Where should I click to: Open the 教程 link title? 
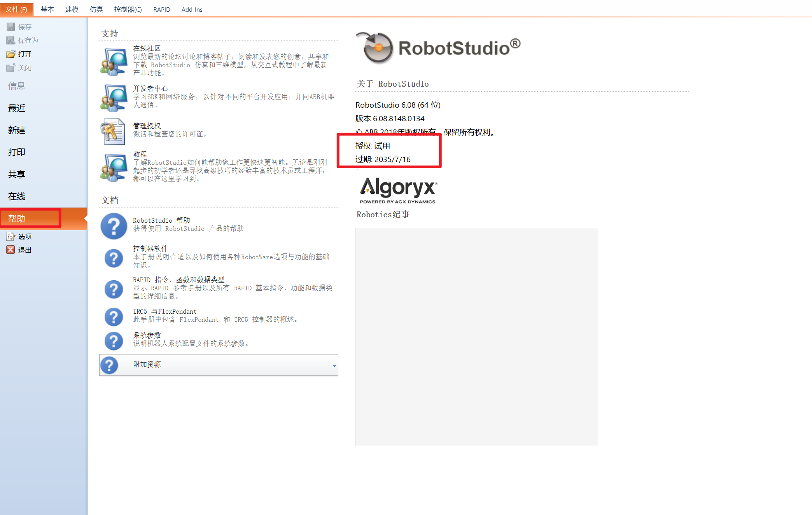(x=140, y=154)
